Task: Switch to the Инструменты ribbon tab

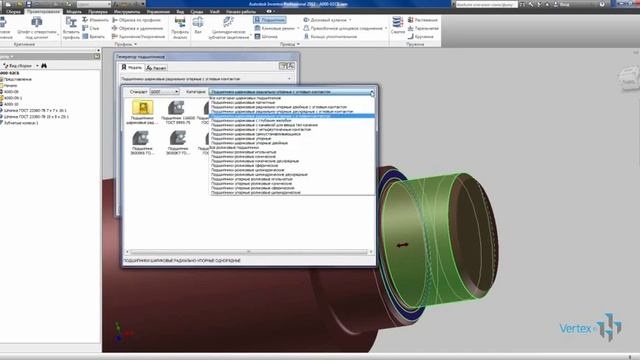Action: pos(127,11)
